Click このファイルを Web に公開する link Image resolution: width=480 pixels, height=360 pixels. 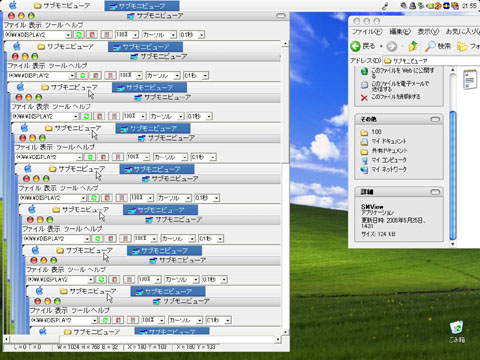(x=403, y=73)
